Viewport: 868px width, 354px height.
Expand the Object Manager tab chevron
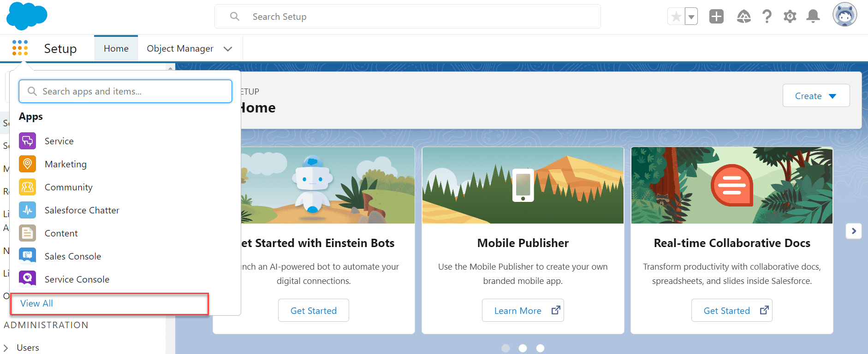click(228, 48)
